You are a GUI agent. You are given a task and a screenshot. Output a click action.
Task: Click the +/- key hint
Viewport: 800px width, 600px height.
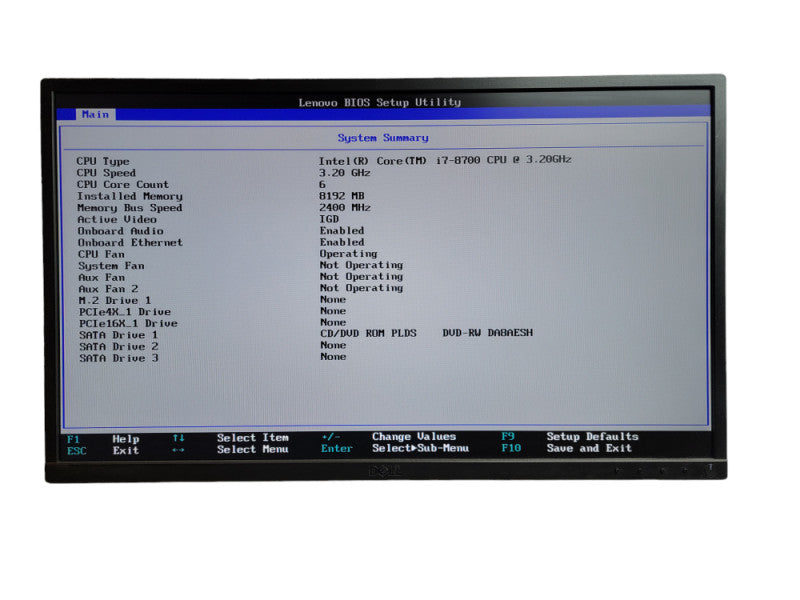coord(331,437)
